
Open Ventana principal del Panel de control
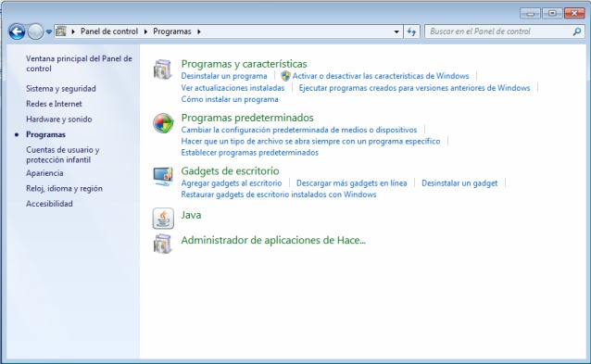79,63
